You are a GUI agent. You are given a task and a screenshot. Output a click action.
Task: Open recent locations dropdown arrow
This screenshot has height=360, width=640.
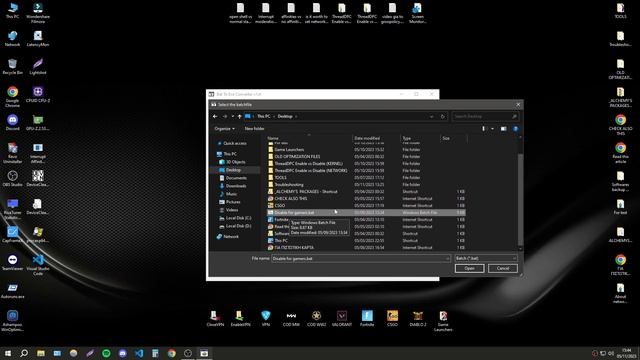click(x=233, y=116)
